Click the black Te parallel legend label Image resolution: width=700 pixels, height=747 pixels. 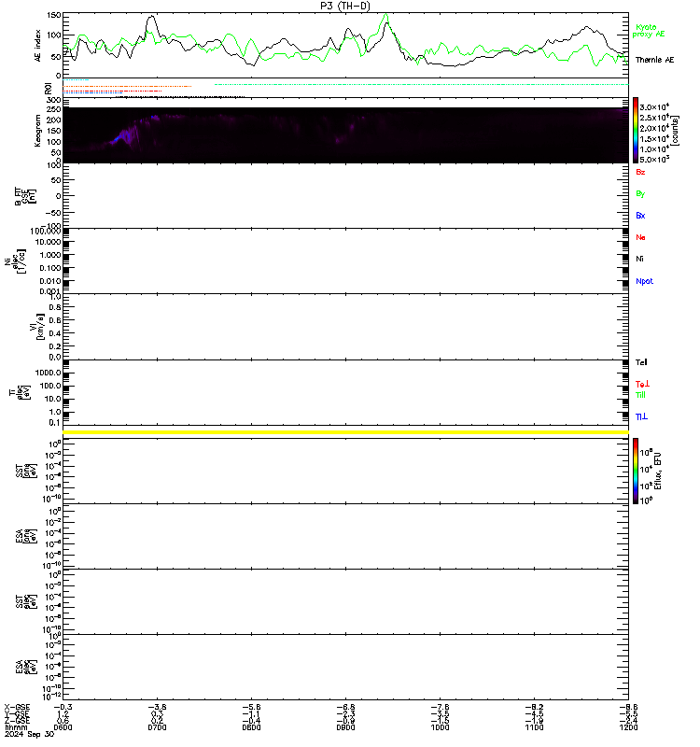(x=641, y=362)
